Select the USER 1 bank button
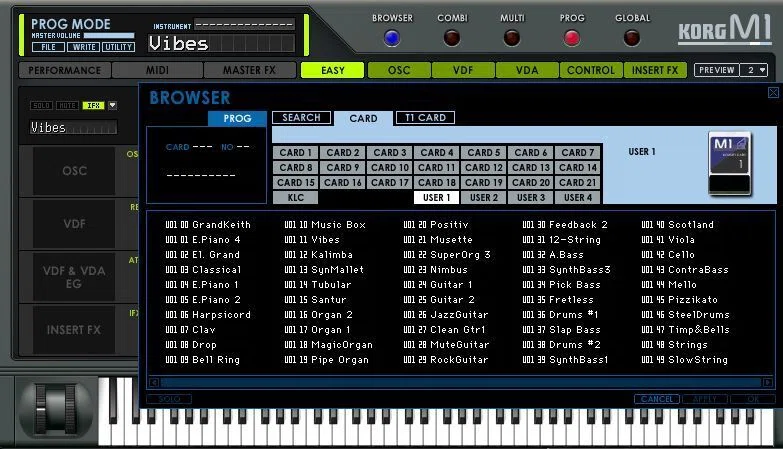Screen dimensions: 783x449 436,197
